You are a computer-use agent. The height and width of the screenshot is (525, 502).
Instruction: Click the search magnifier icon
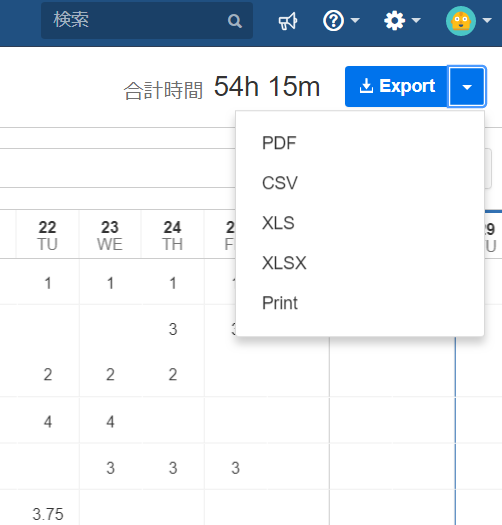235,21
